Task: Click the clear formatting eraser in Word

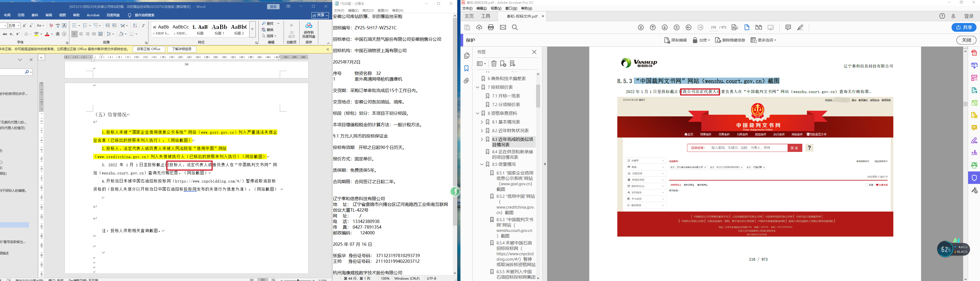Action: (x=51, y=25)
